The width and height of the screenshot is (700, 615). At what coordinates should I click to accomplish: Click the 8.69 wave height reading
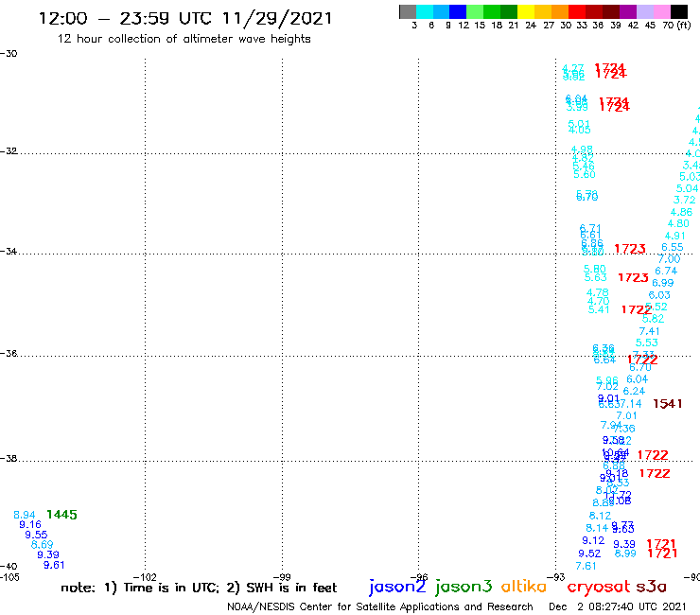(x=42, y=544)
